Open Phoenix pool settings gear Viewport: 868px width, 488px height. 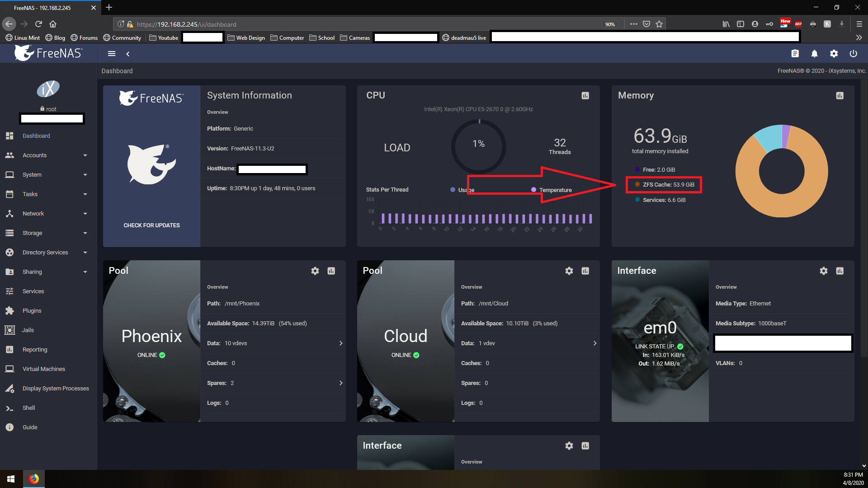(x=315, y=271)
